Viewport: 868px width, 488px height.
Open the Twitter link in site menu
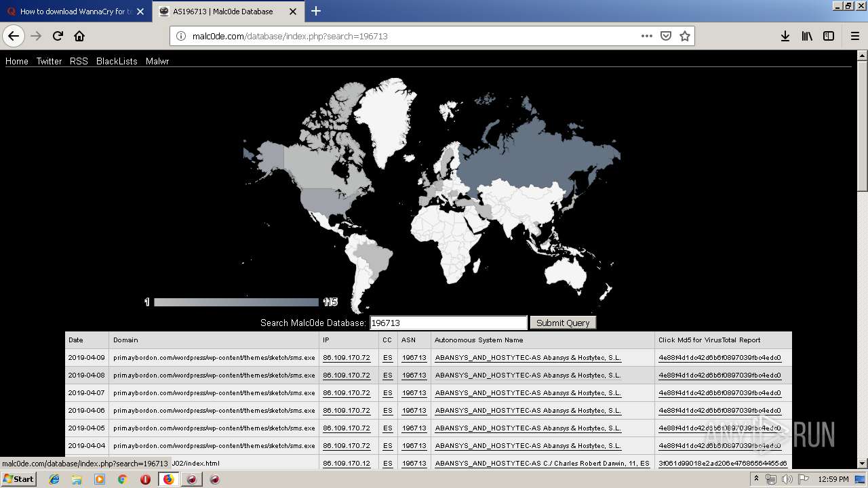pyautogui.click(x=49, y=61)
